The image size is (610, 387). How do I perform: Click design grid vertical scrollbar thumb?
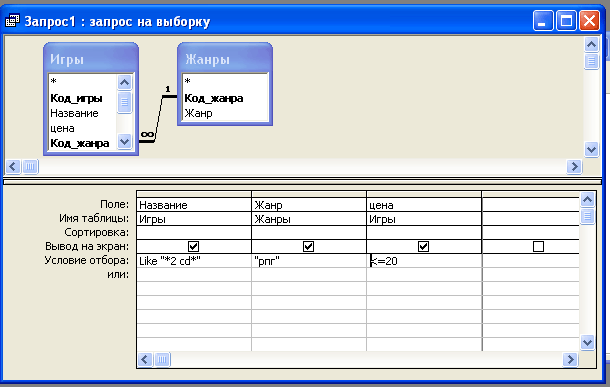pyautogui.click(x=587, y=216)
